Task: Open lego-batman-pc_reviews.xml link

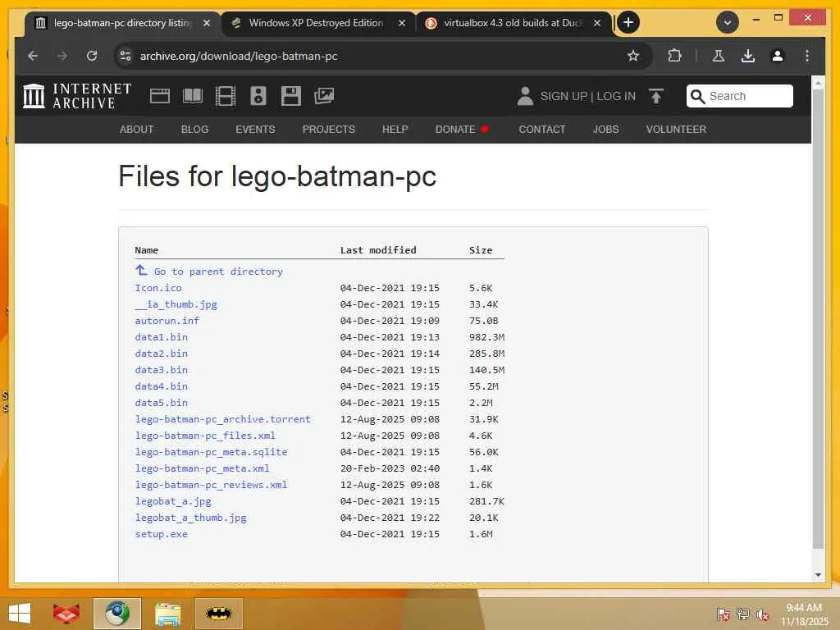Action: [211, 485]
